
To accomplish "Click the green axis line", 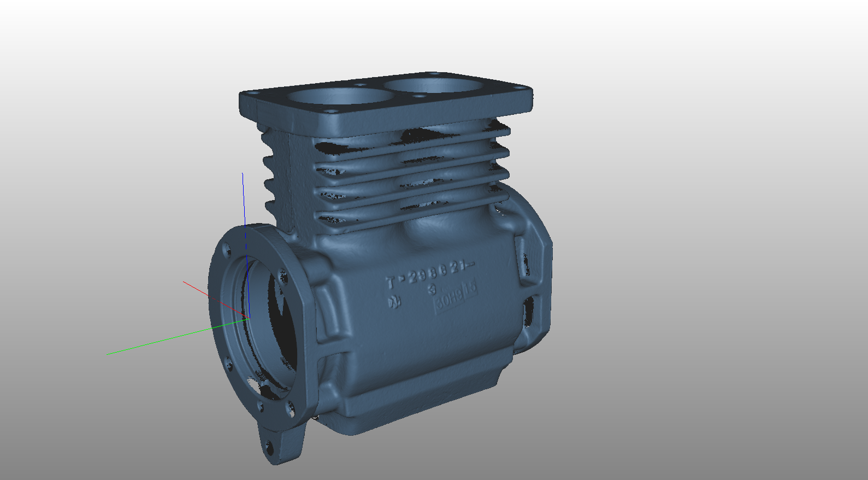I will (178, 336).
